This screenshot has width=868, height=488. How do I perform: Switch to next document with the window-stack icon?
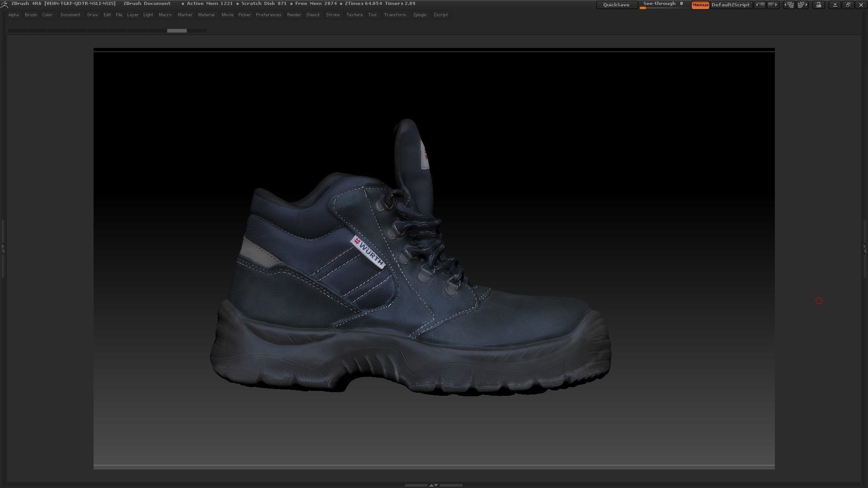tap(803, 5)
